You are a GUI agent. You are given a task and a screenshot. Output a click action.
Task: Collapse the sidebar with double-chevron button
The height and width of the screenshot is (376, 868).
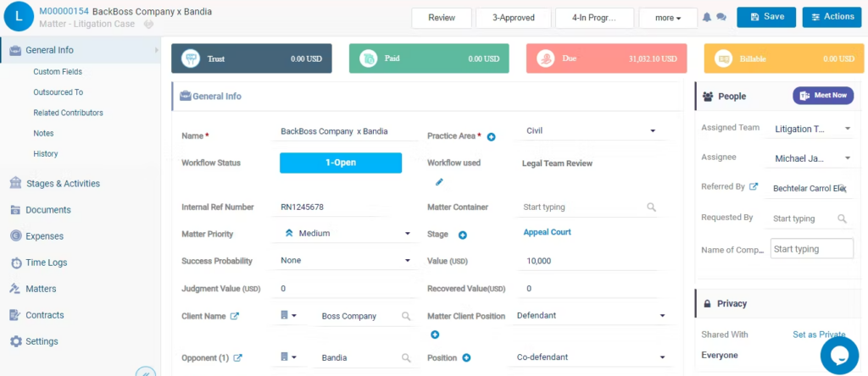coord(146,372)
